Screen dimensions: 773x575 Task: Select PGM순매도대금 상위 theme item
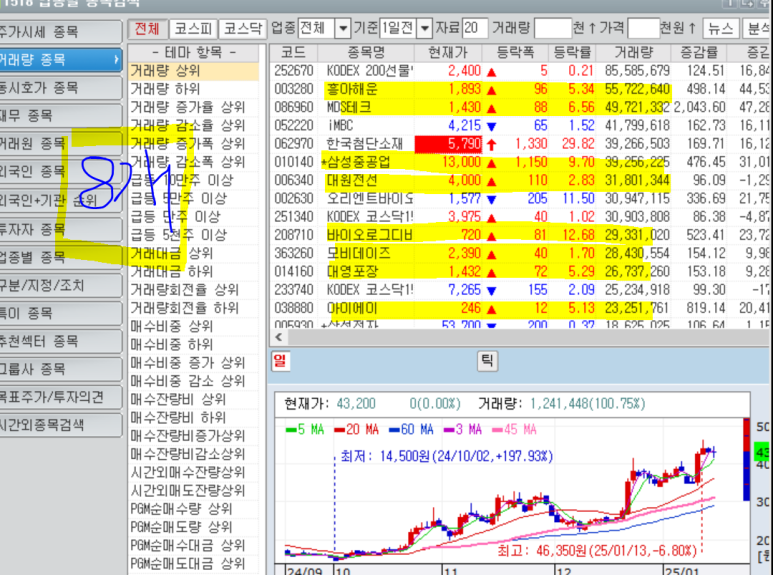[194, 564]
